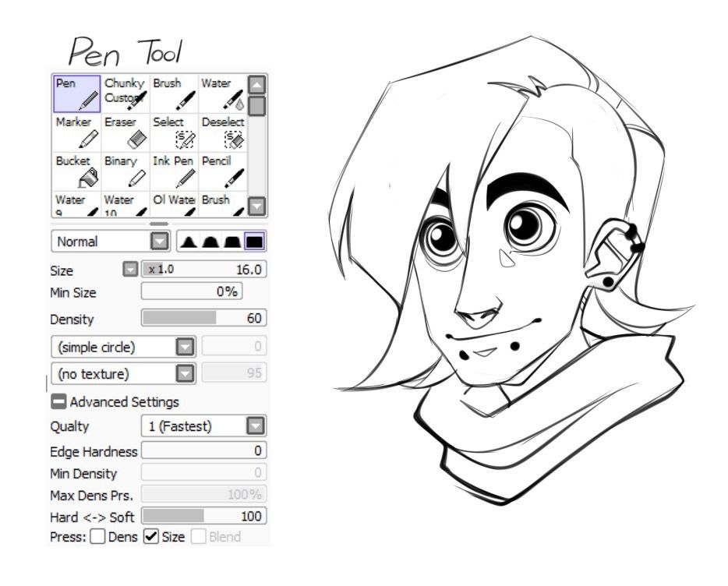Choose the softest pointed brush edge shape
This screenshot has height=586, width=728.
click(x=188, y=242)
